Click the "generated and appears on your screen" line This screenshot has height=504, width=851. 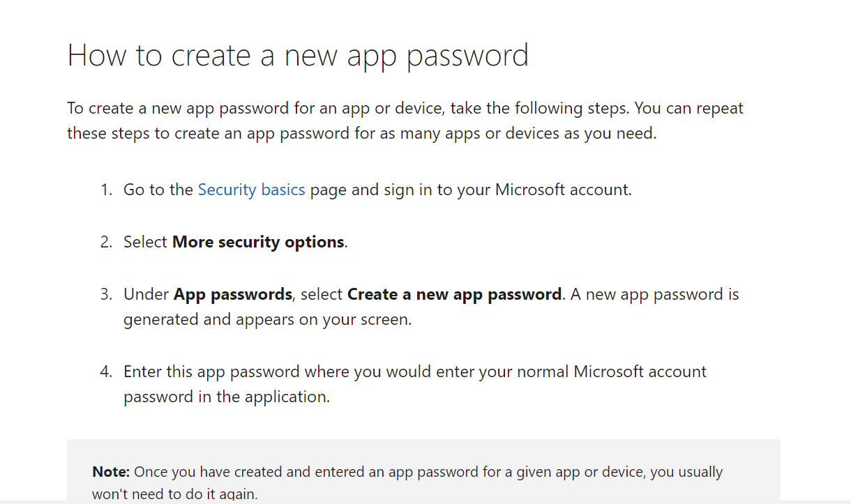point(267,320)
